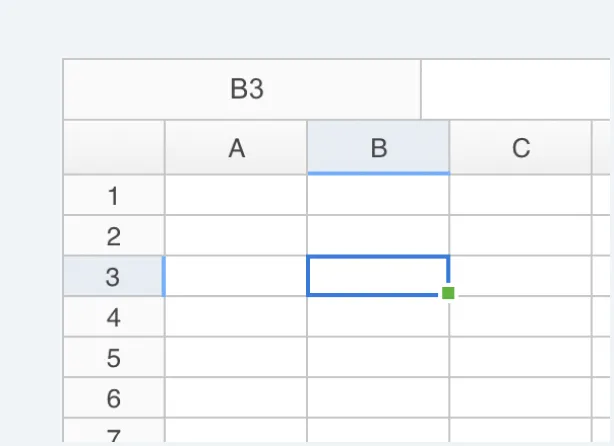Select row 2 by its header

tap(114, 236)
